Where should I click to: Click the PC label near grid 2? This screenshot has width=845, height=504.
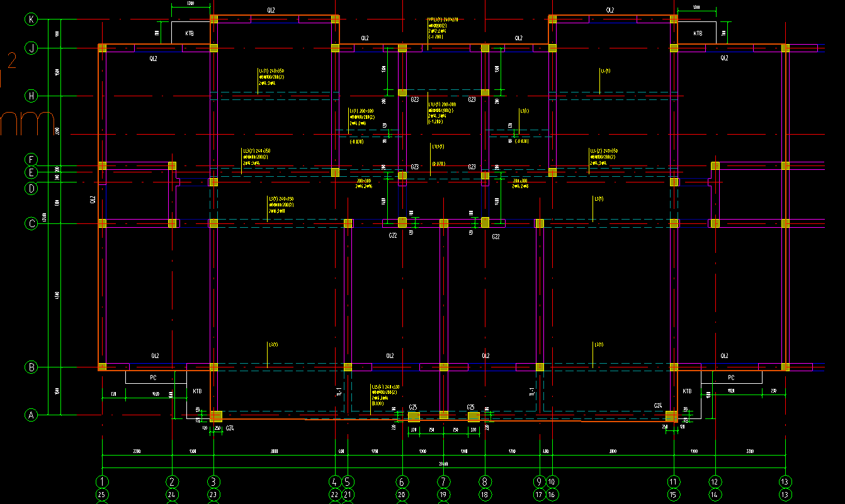[x=153, y=378]
